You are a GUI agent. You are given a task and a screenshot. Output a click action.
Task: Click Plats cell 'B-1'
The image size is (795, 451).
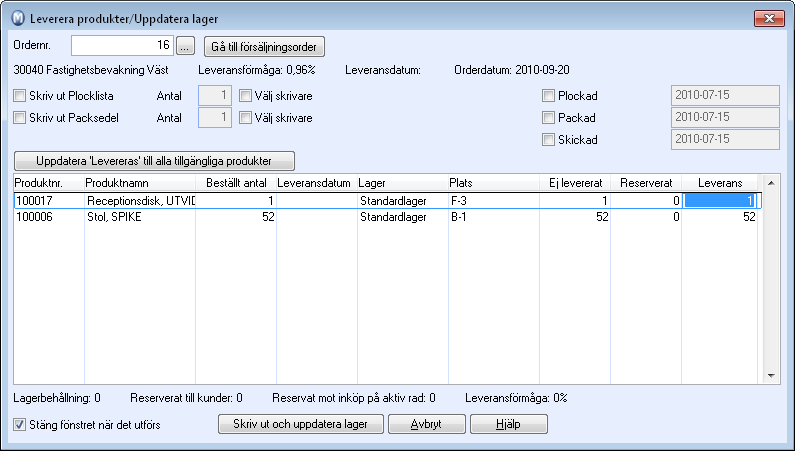tap(494, 217)
